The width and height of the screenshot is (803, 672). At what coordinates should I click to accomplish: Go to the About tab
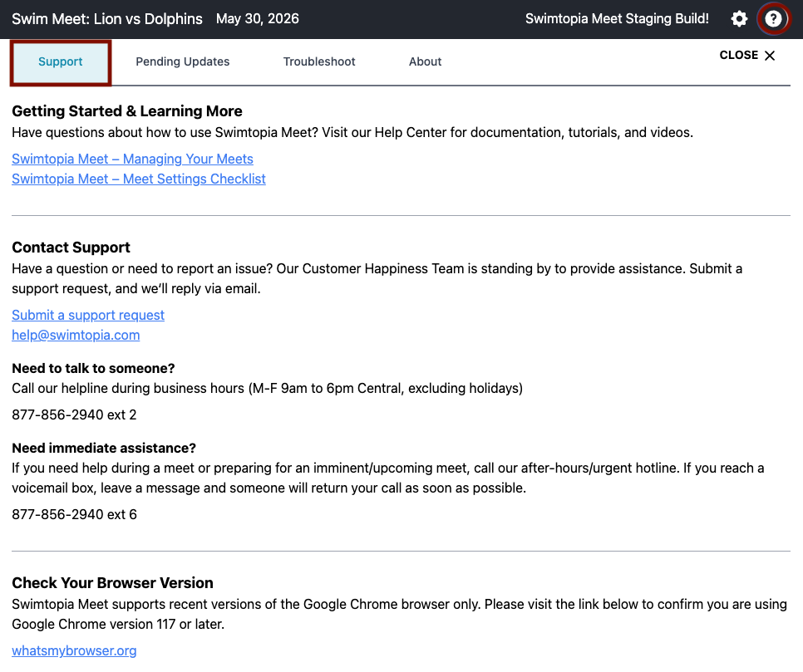point(425,62)
